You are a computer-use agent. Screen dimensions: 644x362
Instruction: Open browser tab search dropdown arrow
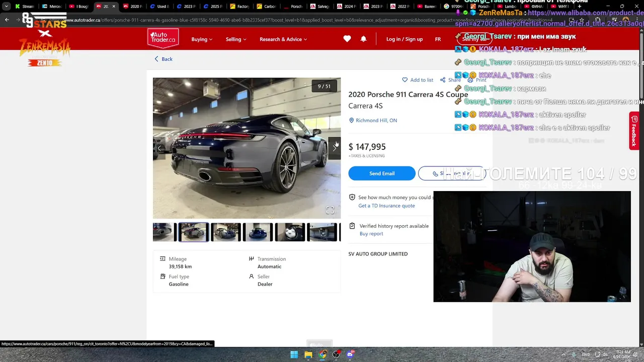(6, 7)
